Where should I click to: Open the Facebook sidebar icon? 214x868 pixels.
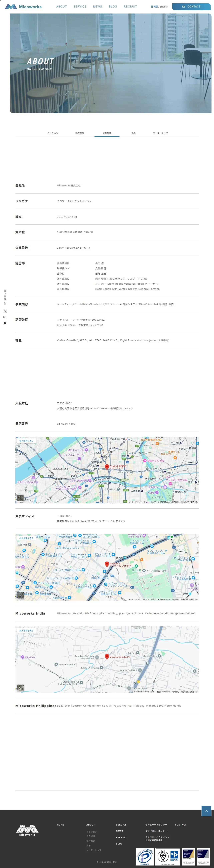(5, 323)
